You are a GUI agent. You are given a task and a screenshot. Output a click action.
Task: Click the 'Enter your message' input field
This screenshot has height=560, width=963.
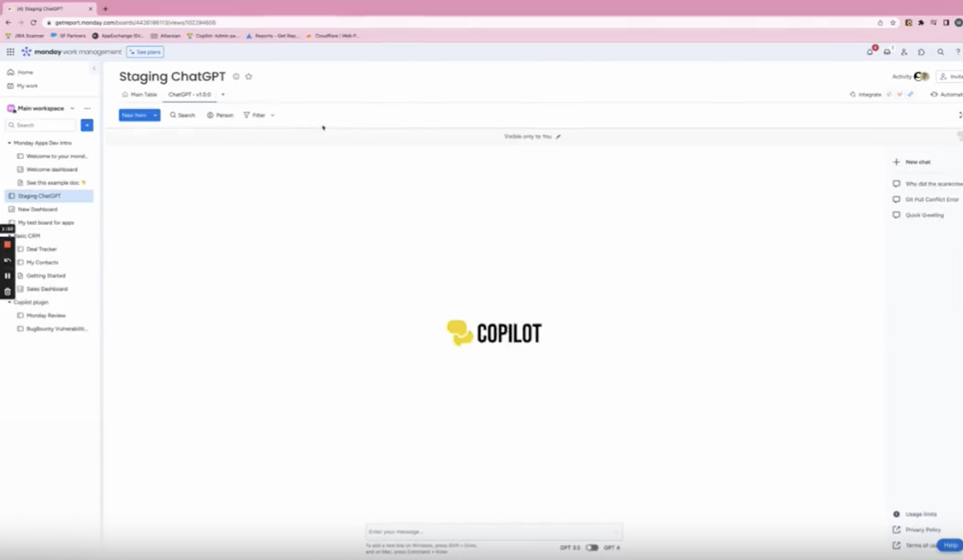(494, 532)
